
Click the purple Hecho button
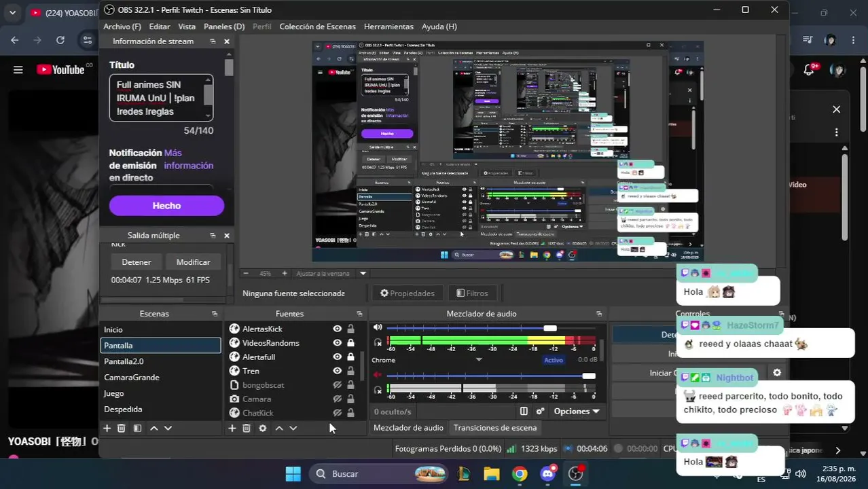[x=166, y=206]
